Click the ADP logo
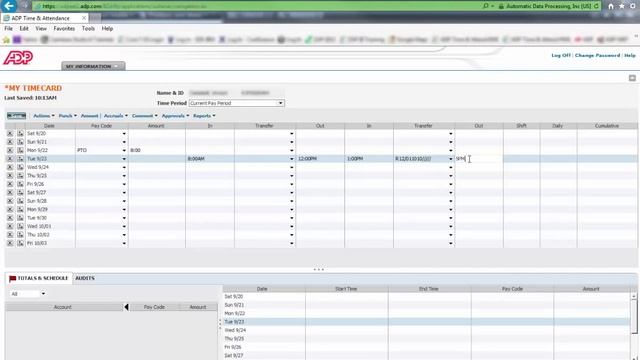 coord(18,58)
